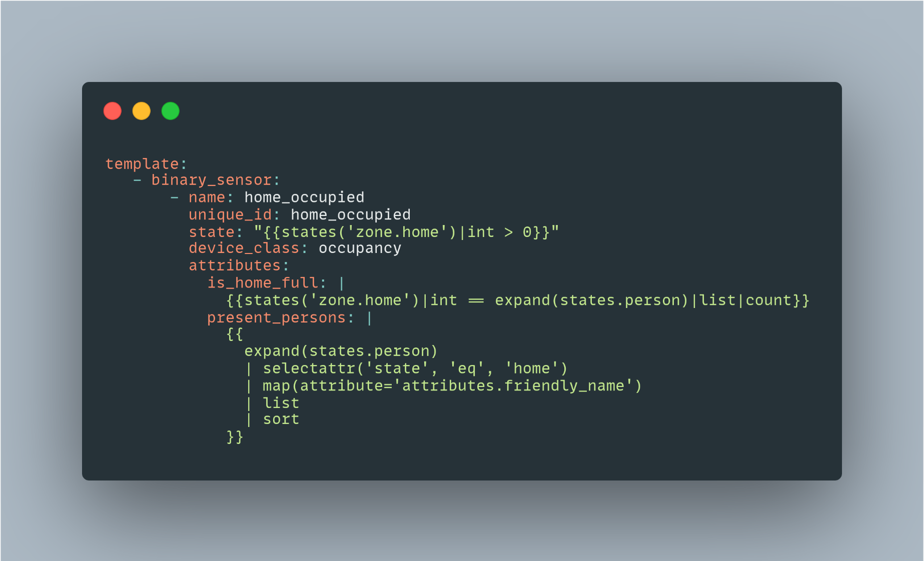Click the 'occupancy' value
This screenshot has width=924, height=561.
360,248
